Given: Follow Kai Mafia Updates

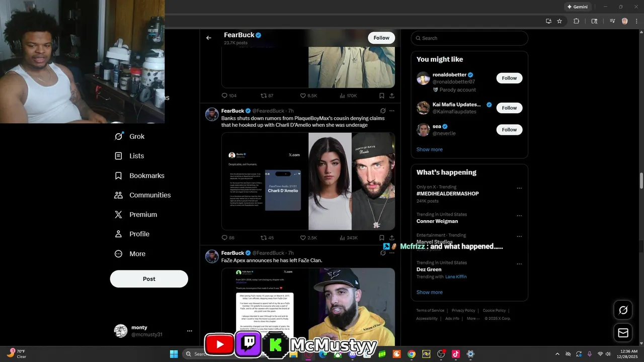Looking at the screenshot, I should click(x=509, y=108).
